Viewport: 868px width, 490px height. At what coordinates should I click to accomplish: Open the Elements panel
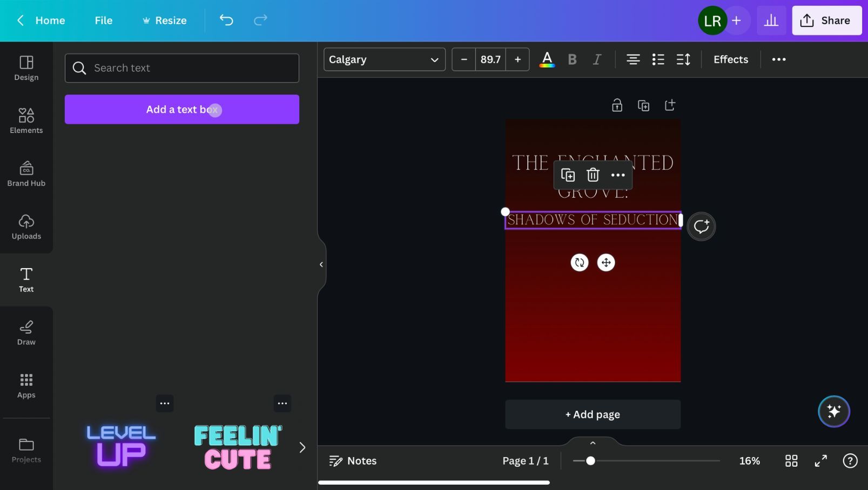coord(26,120)
